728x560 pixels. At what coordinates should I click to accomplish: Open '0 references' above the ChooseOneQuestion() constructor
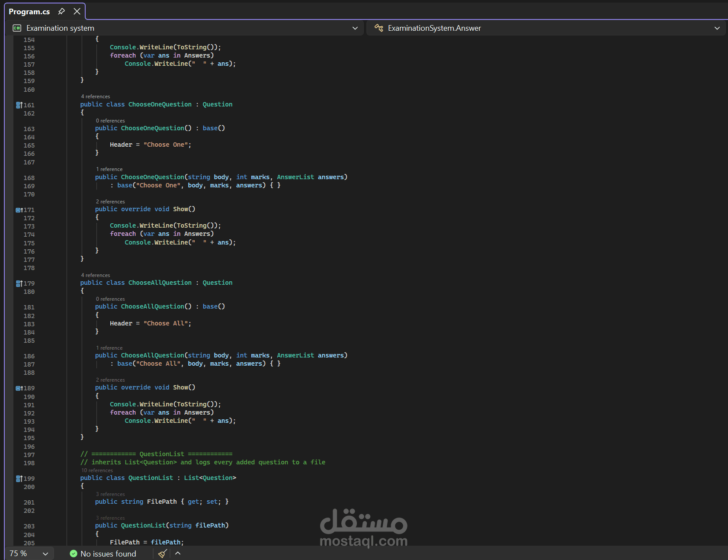pos(110,121)
